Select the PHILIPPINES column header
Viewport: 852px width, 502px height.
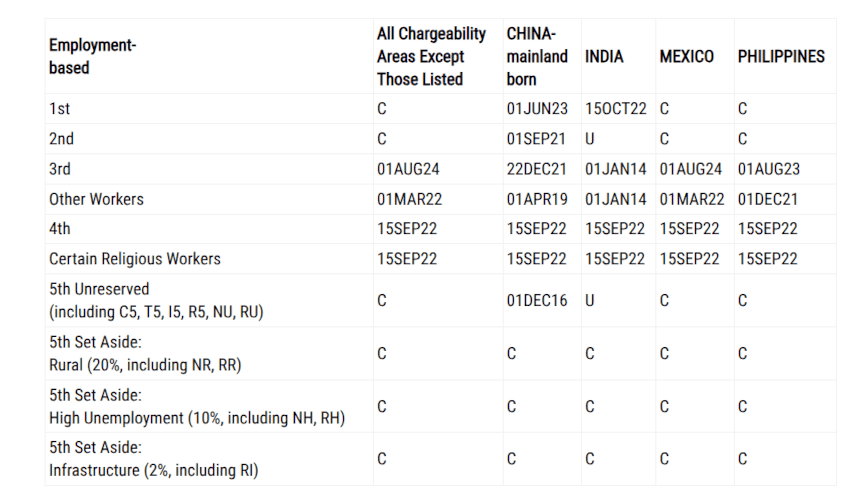[781, 57]
